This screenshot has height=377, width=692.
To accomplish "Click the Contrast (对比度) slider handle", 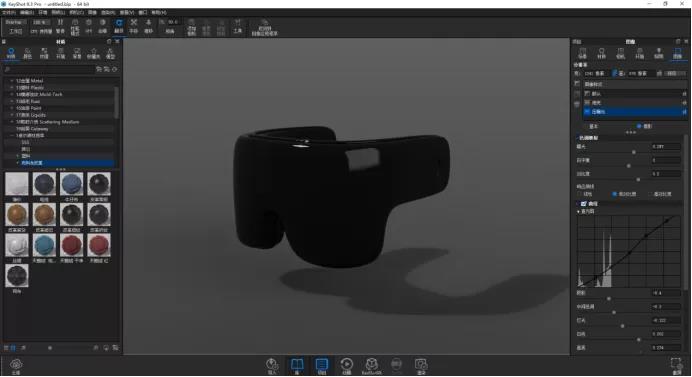I will (x=638, y=179).
